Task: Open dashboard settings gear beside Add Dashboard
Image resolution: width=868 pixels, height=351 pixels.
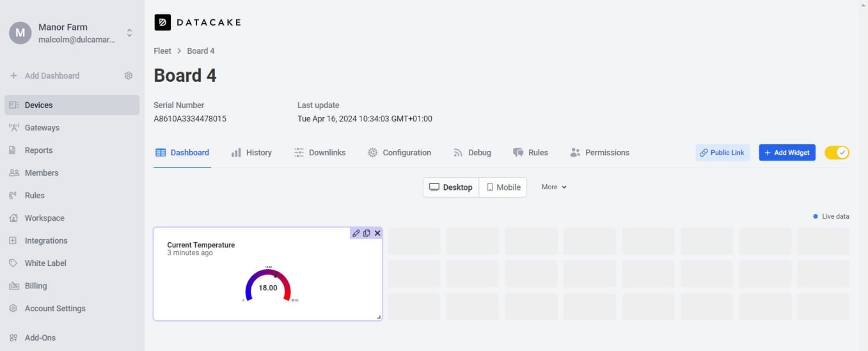Action: click(x=129, y=75)
